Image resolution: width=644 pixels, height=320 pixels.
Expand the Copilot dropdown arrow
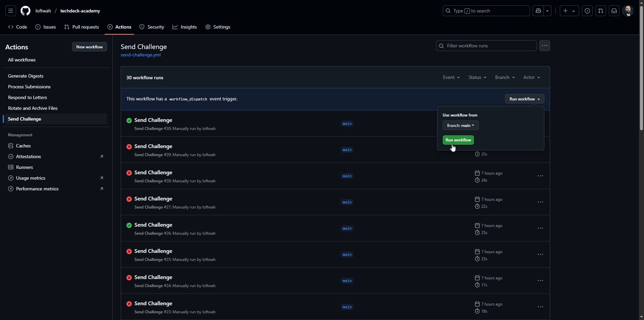547,11
